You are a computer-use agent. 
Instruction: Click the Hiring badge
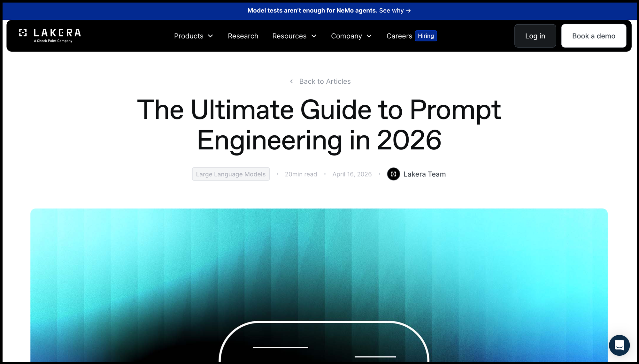tap(426, 36)
